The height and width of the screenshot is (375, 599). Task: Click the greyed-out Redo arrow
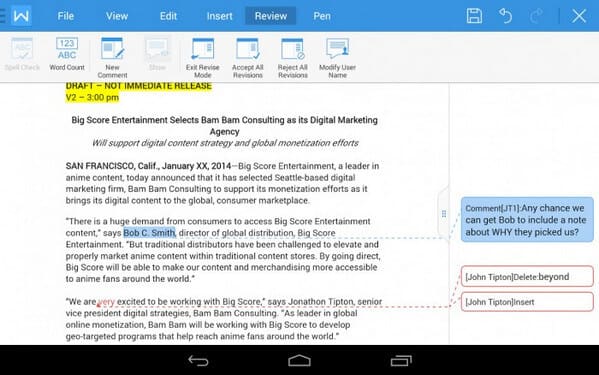(536, 16)
